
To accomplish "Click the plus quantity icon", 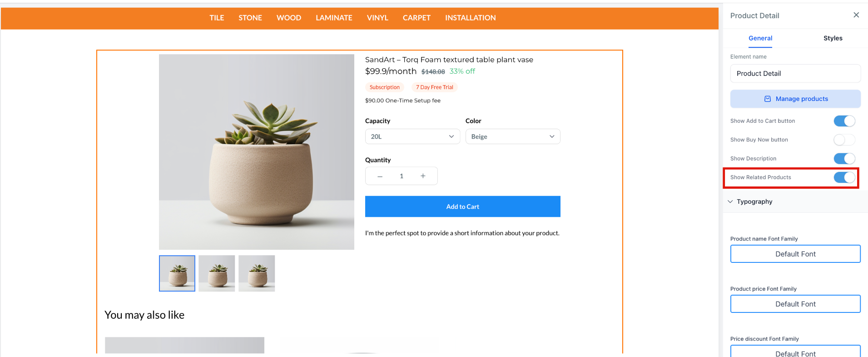I will 423,176.
